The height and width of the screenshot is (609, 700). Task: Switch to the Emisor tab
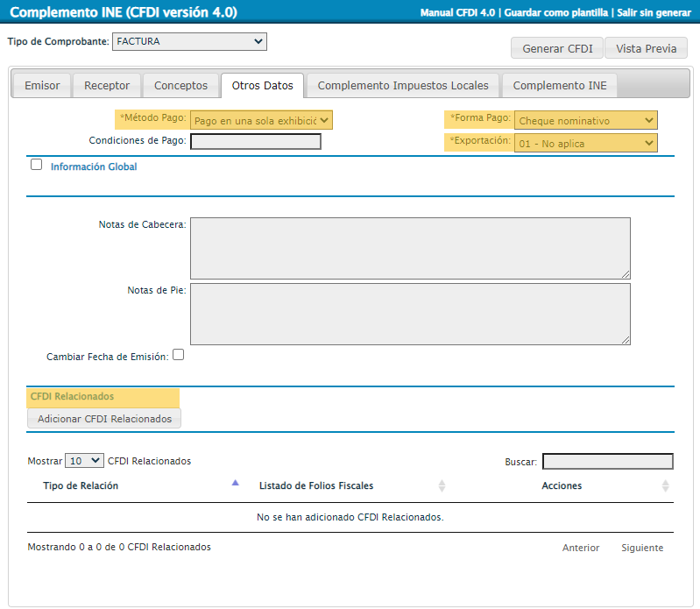click(x=42, y=85)
